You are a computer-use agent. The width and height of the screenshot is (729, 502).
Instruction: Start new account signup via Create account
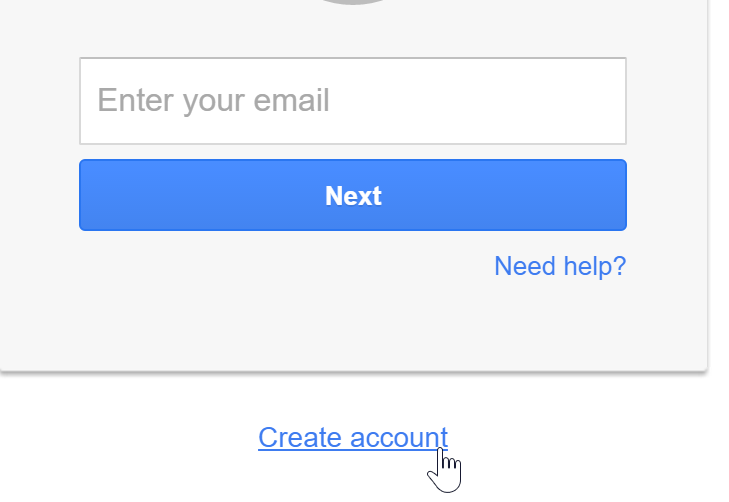[353, 437]
